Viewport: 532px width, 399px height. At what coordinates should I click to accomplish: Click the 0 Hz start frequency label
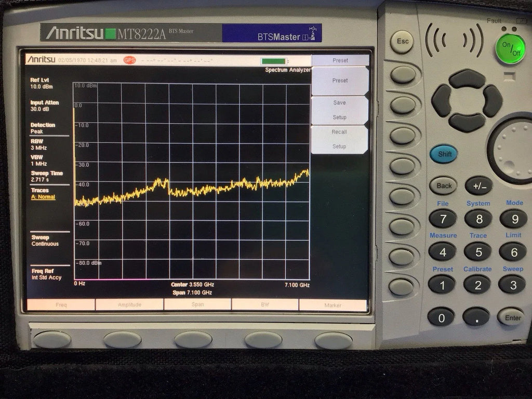coord(79,283)
